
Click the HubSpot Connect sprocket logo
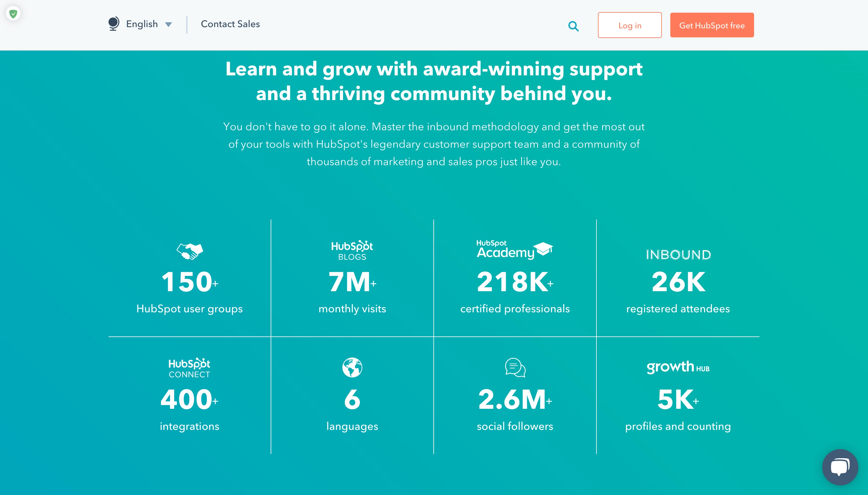pyautogui.click(x=189, y=367)
